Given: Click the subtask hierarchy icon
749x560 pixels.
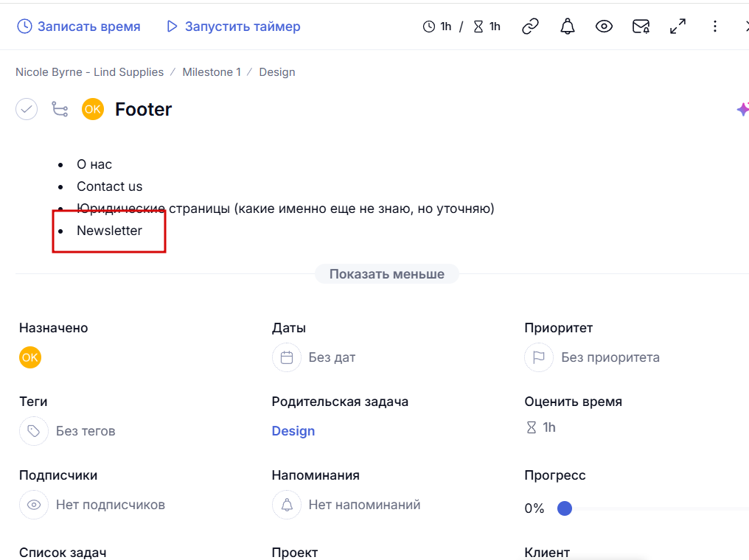Looking at the screenshot, I should point(60,109).
